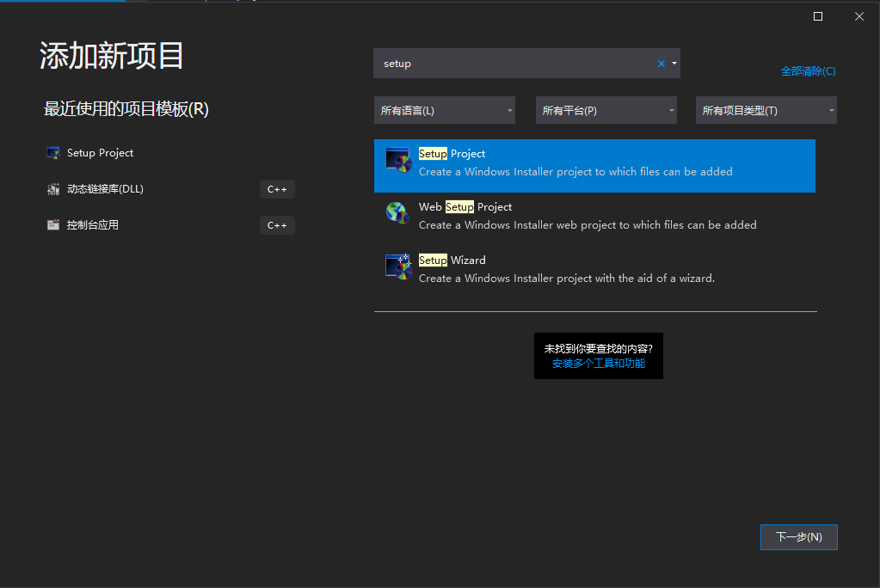
Task: Click the C++ badge next to 控制台应用
Action: click(x=276, y=224)
